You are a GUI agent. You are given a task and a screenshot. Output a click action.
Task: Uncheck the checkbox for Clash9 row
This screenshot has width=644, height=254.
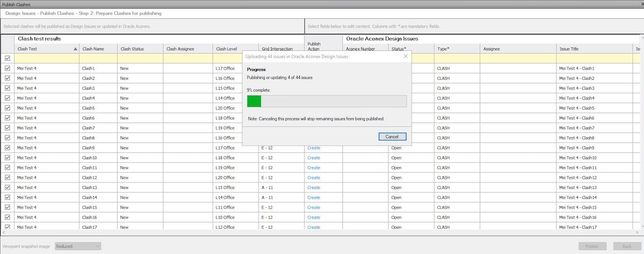7,148
